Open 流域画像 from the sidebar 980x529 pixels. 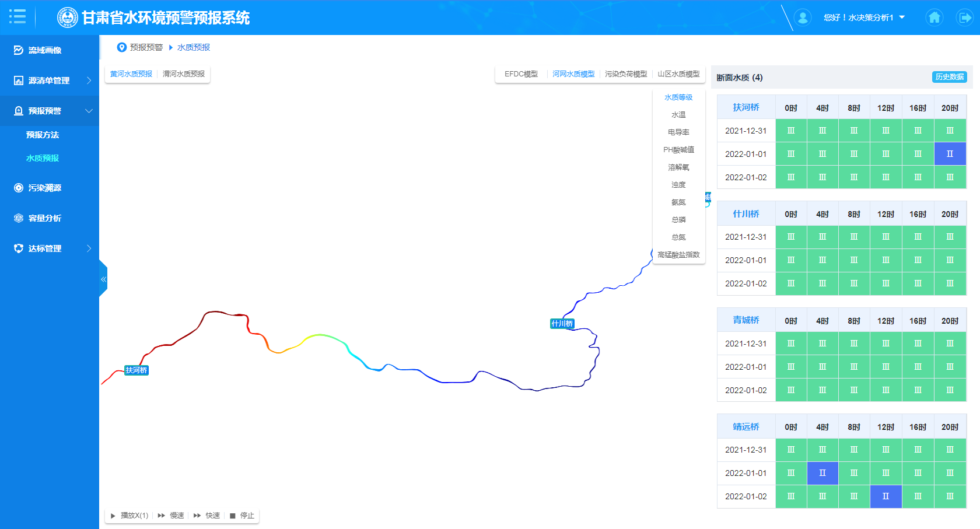(x=45, y=50)
